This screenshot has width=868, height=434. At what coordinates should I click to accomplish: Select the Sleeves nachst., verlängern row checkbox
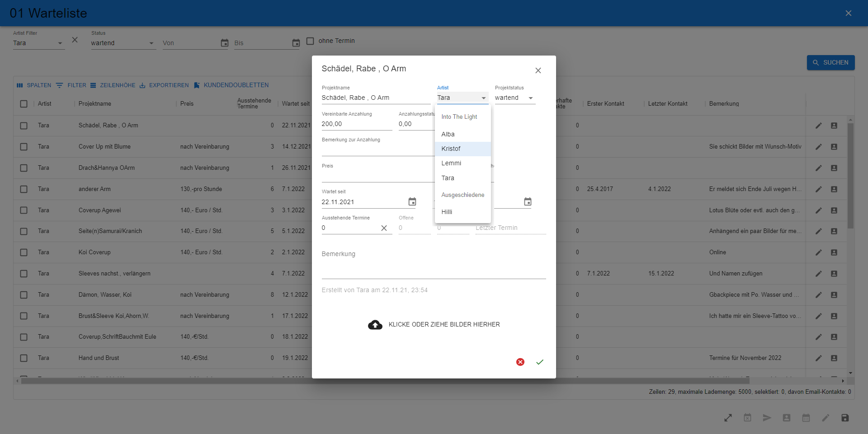[24, 274]
